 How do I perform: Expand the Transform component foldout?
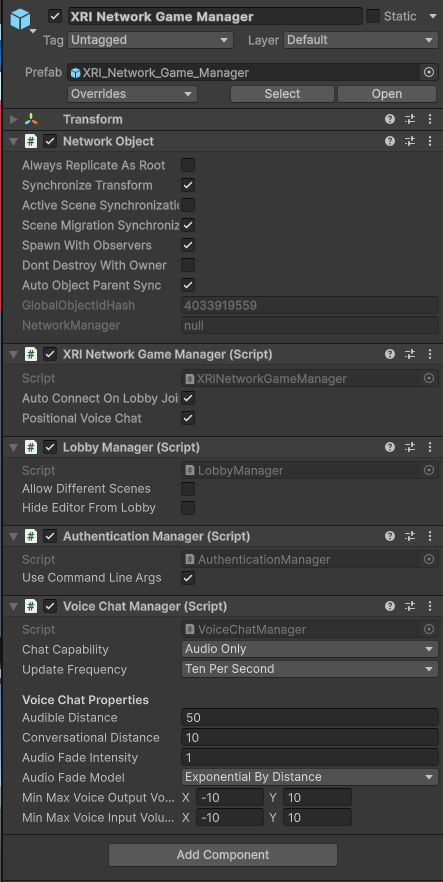(x=14, y=119)
